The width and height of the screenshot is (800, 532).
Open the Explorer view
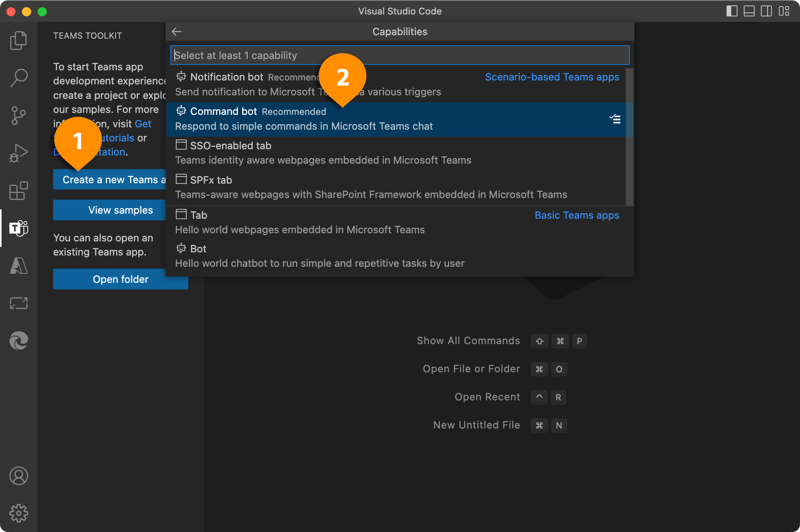pos(18,40)
